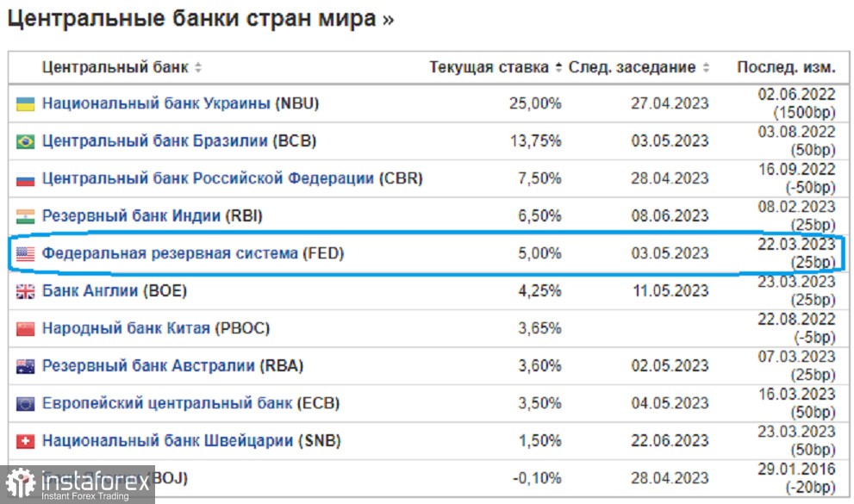Click the United States flag icon
This screenshot has width=854, height=504.
click(x=25, y=254)
